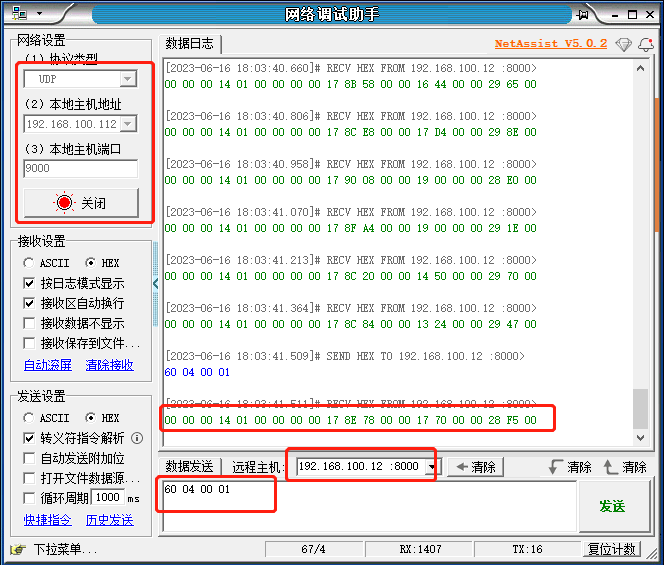Open the 下拉菜单 menu

[66, 549]
